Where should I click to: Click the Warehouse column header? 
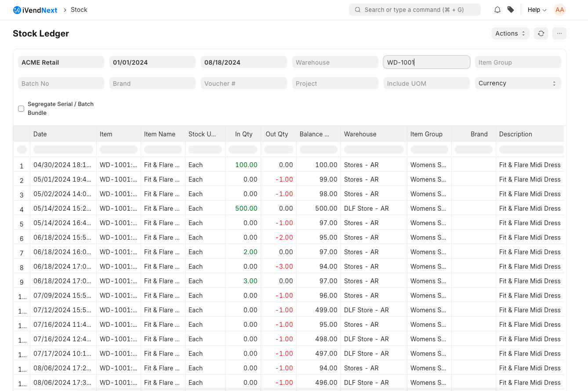(374, 134)
